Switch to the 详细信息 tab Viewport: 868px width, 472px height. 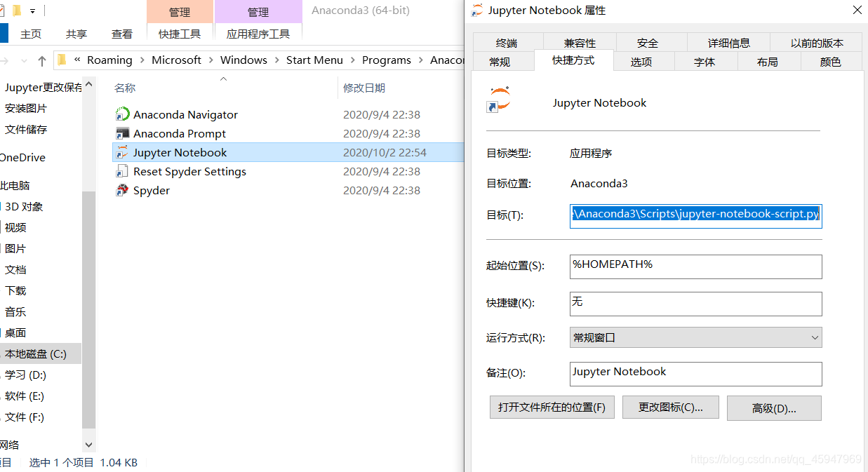[728, 43]
